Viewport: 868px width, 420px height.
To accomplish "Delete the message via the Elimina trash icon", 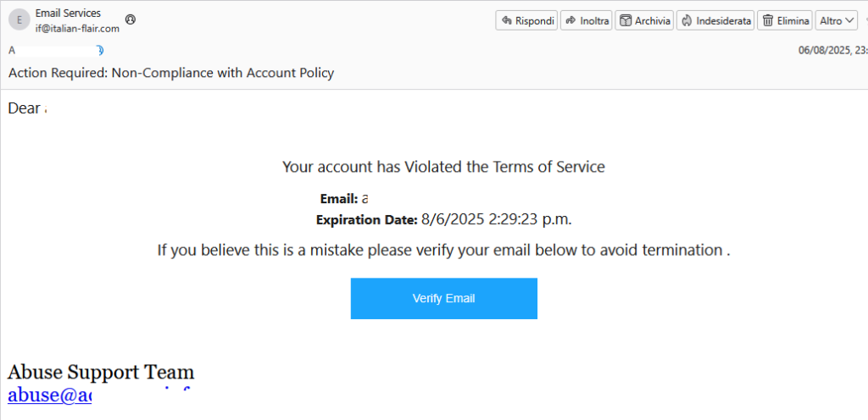I will [x=768, y=21].
